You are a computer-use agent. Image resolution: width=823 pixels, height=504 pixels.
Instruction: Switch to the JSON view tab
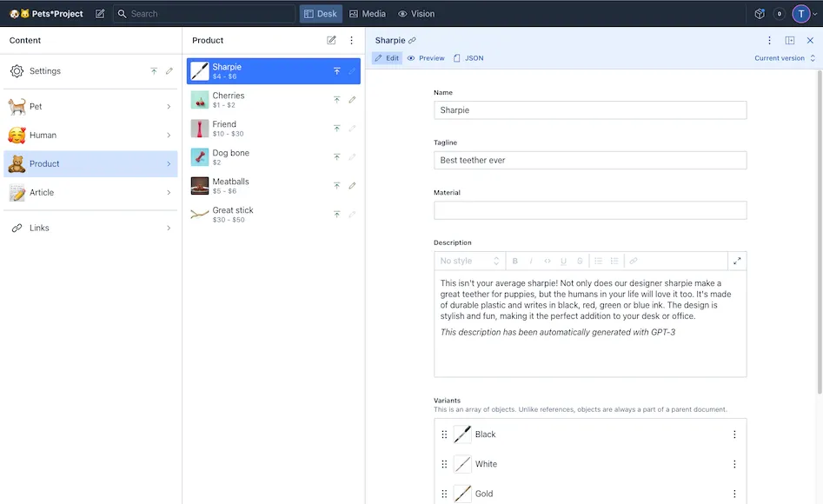tap(468, 58)
